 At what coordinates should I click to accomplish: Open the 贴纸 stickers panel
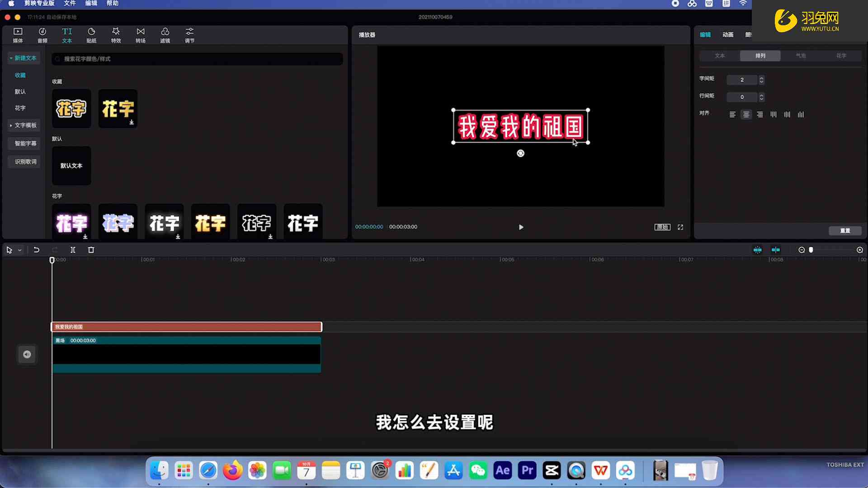tap(91, 35)
